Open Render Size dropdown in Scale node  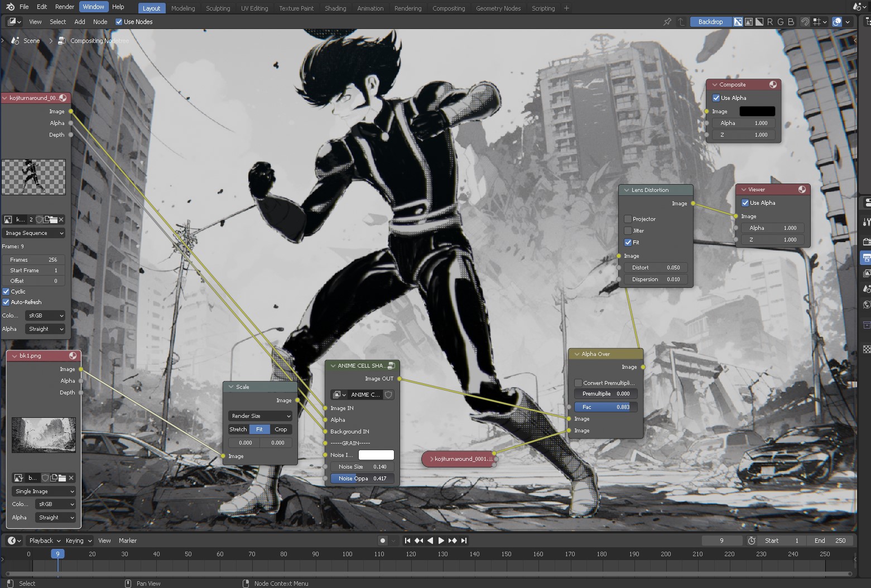(x=260, y=416)
